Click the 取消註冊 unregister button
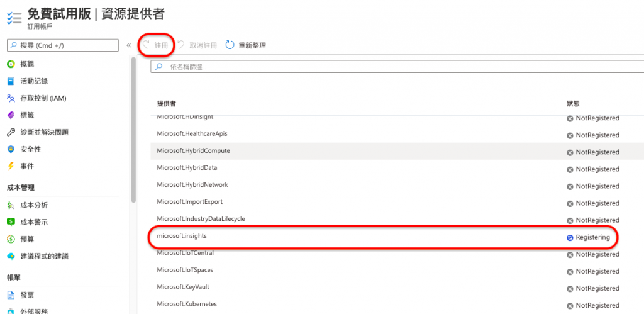 coord(198,45)
